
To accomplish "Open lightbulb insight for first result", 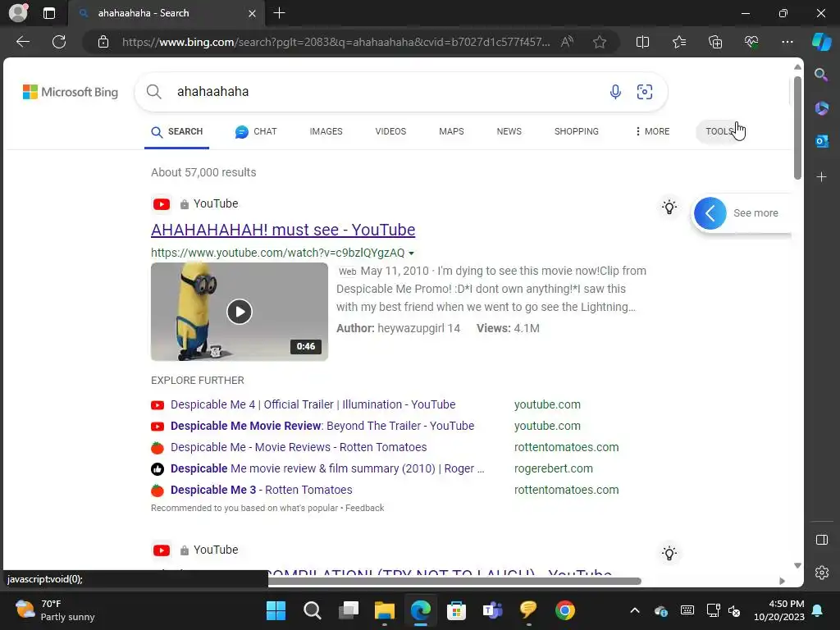I will [x=669, y=207].
